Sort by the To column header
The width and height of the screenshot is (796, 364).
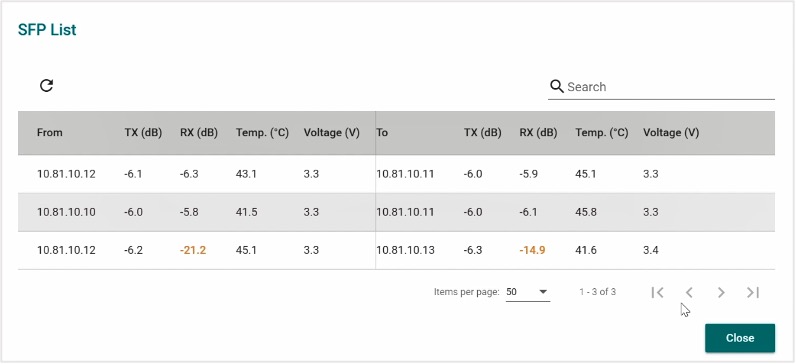coord(382,133)
